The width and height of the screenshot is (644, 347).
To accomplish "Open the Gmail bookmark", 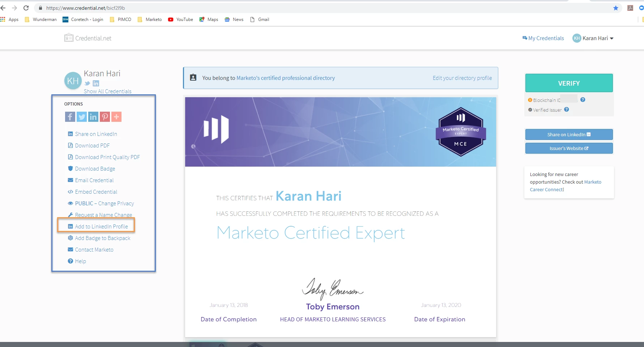I will tap(260, 20).
